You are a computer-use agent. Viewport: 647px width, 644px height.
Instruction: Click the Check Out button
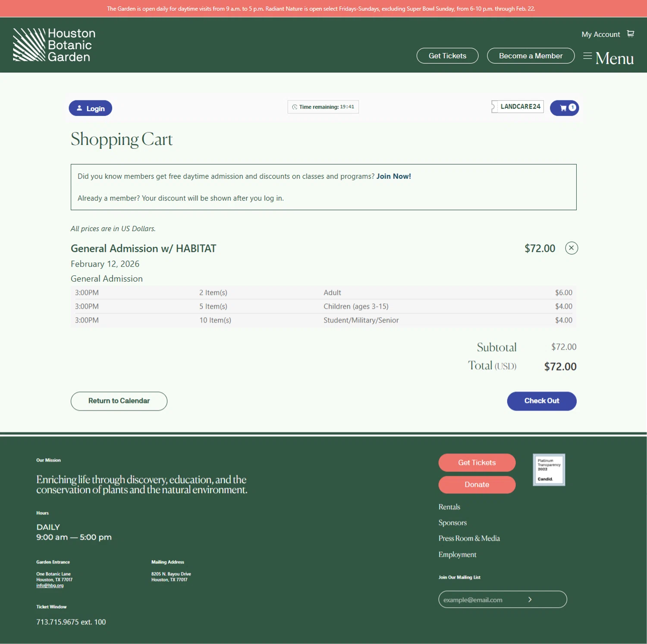pos(542,401)
